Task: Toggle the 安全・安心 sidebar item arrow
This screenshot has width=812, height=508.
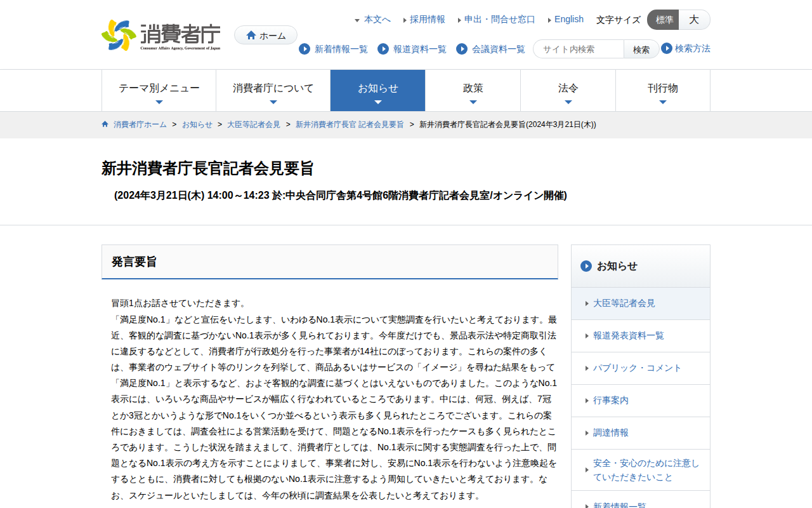Action: click(586, 470)
